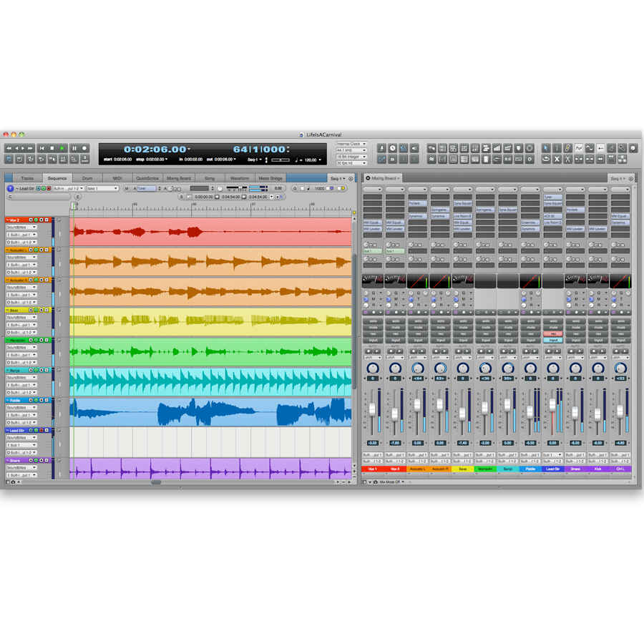644x644 pixels.
Task: Click the Banjo track name in sequence editor
Action: [x=15, y=371]
